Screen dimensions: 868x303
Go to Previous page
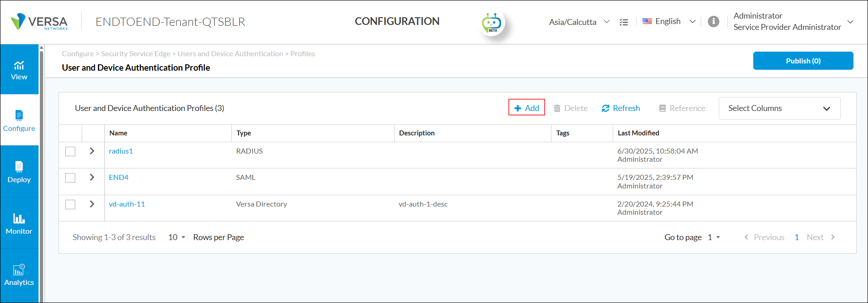coord(764,237)
